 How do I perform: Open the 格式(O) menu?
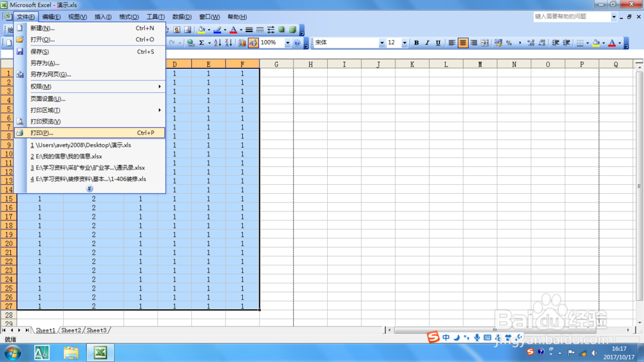[129, 17]
